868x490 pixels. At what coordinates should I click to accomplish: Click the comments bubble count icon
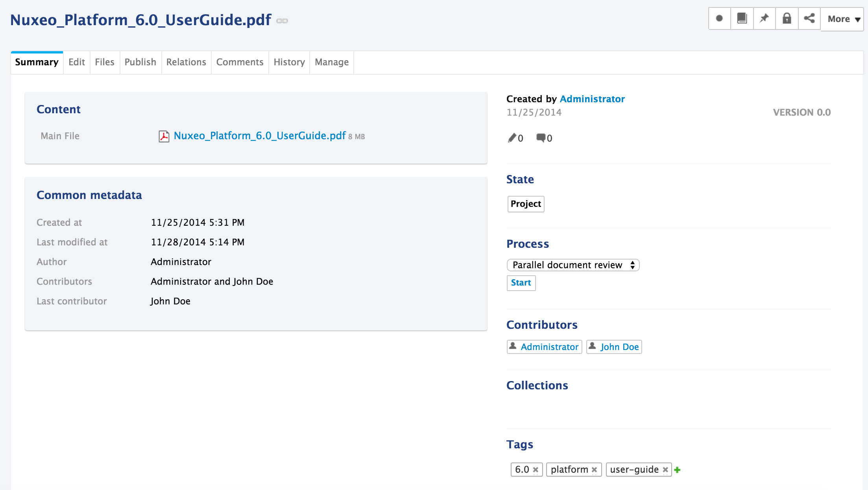pyautogui.click(x=541, y=138)
